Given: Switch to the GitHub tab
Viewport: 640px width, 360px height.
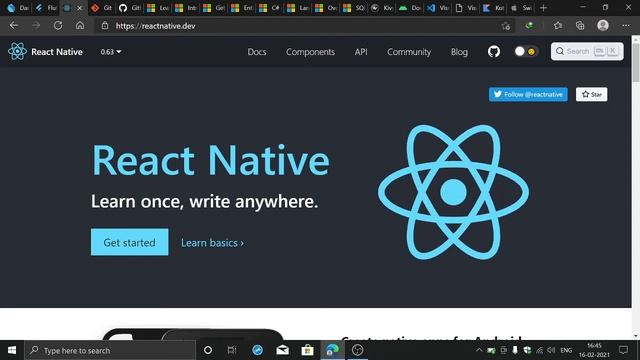Looking at the screenshot, I should [129, 8].
